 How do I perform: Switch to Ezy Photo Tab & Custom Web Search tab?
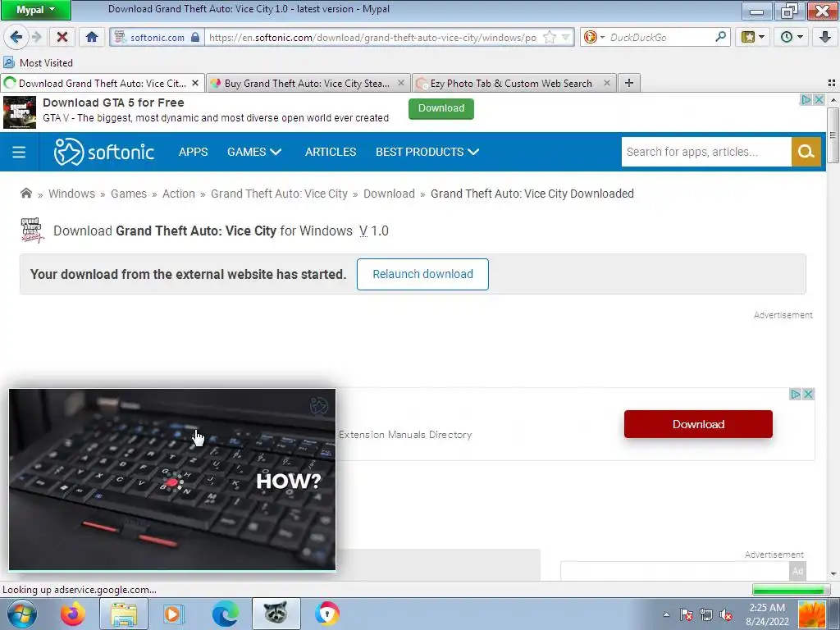(x=511, y=83)
